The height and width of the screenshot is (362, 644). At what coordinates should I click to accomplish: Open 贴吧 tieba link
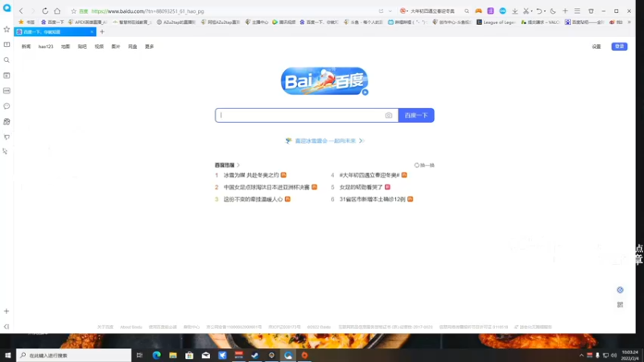pos(82,47)
